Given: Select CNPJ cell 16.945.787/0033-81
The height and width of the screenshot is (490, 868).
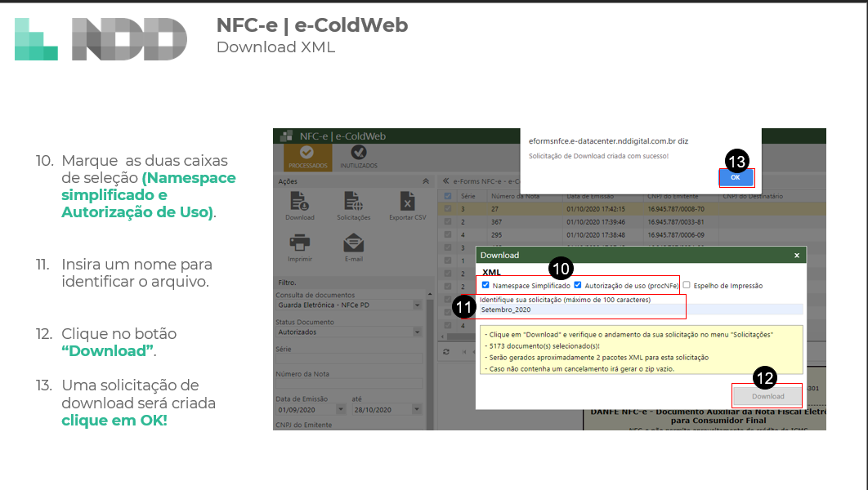Looking at the screenshot, I should [676, 222].
